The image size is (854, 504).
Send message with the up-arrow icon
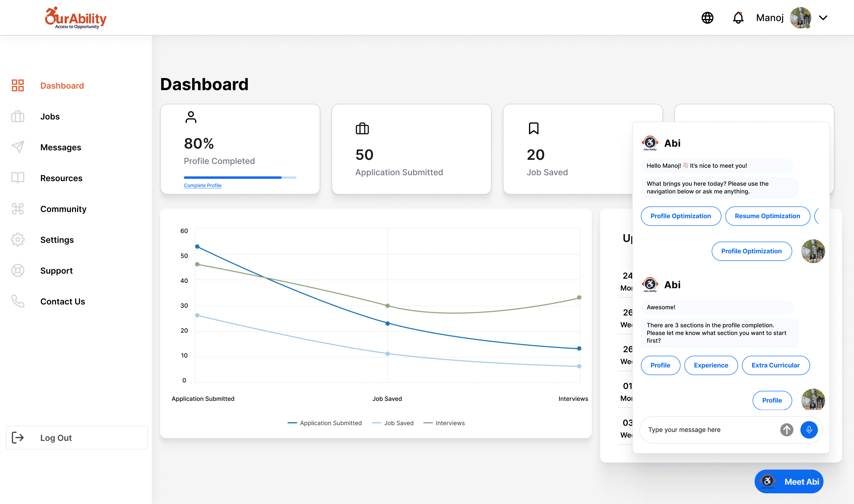[x=786, y=430]
